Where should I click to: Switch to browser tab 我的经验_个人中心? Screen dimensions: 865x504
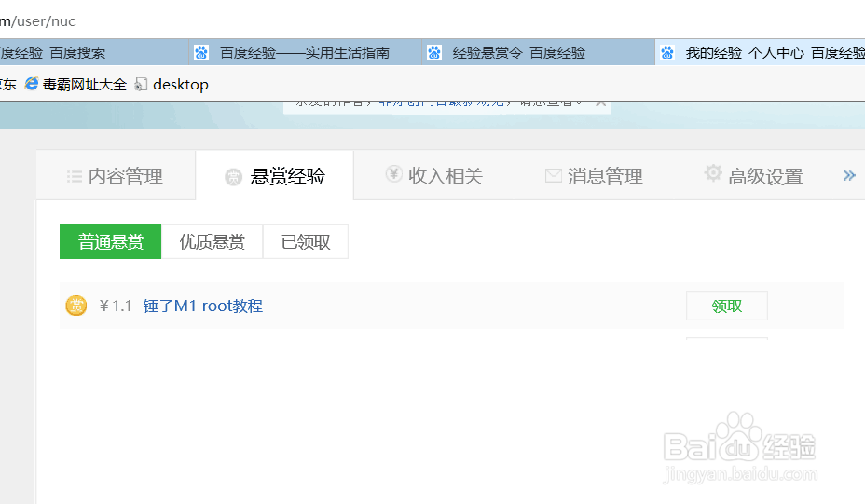point(761,52)
